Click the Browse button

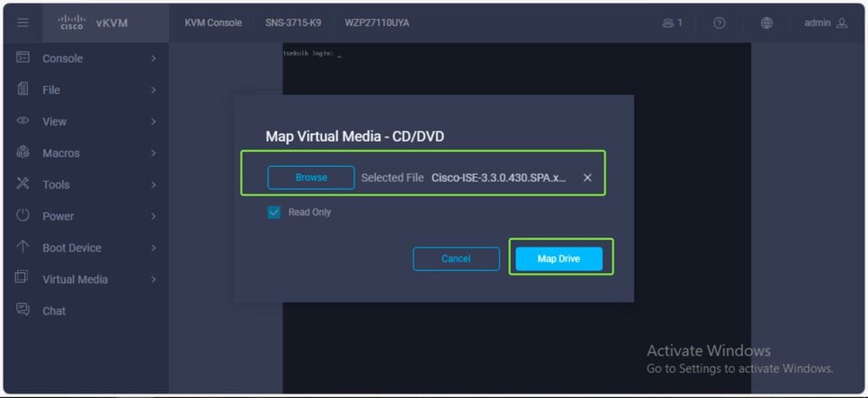pyautogui.click(x=311, y=177)
